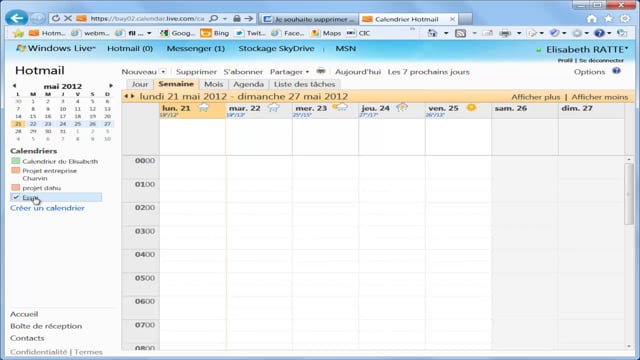Open the Hotmail bookmark in favorites bar
The image size is (640, 360).
tap(47, 33)
